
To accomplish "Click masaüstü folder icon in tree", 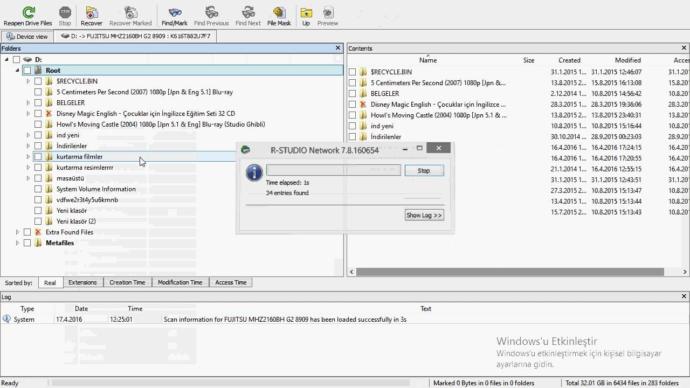I will 49,178.
